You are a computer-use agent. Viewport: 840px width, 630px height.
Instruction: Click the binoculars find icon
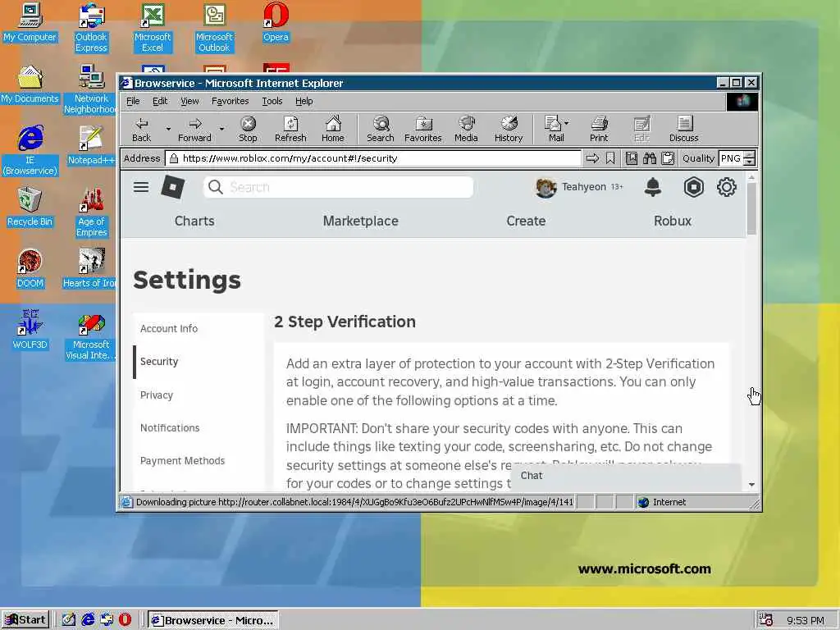[x=650, y=158]
